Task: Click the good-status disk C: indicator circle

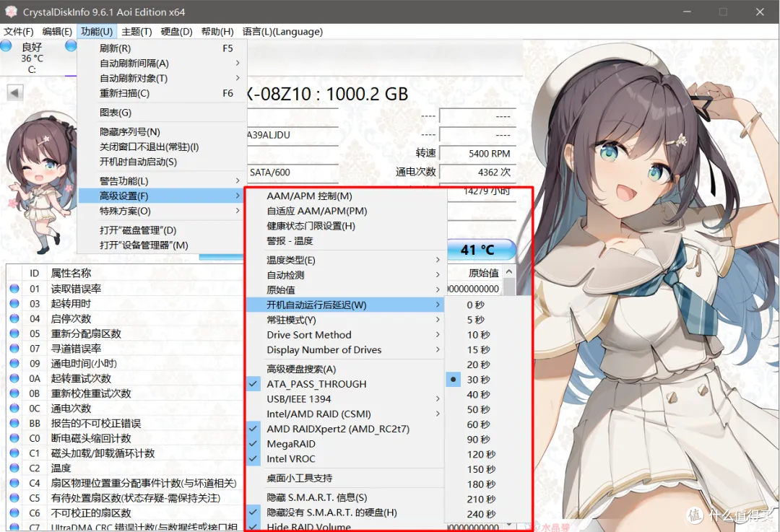Action: pos(6,46)
